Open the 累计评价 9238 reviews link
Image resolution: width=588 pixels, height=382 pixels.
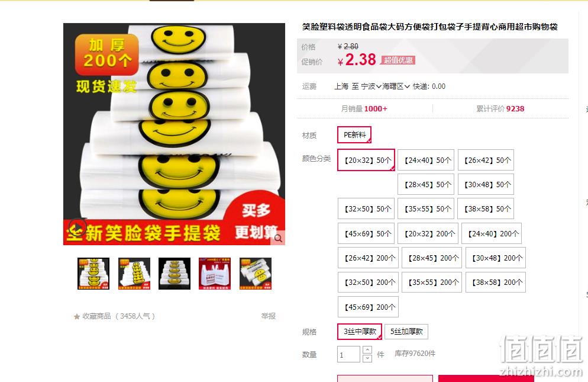click(500, 109)
